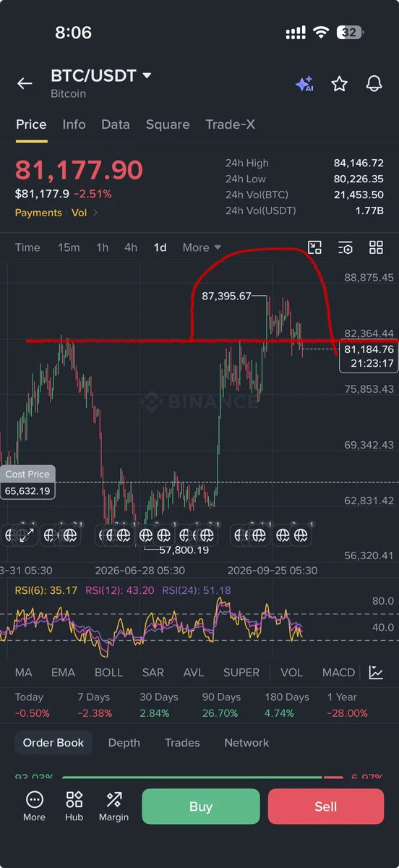
Task: Tap the RSI(6) 35.17 label
Action: 46,590
